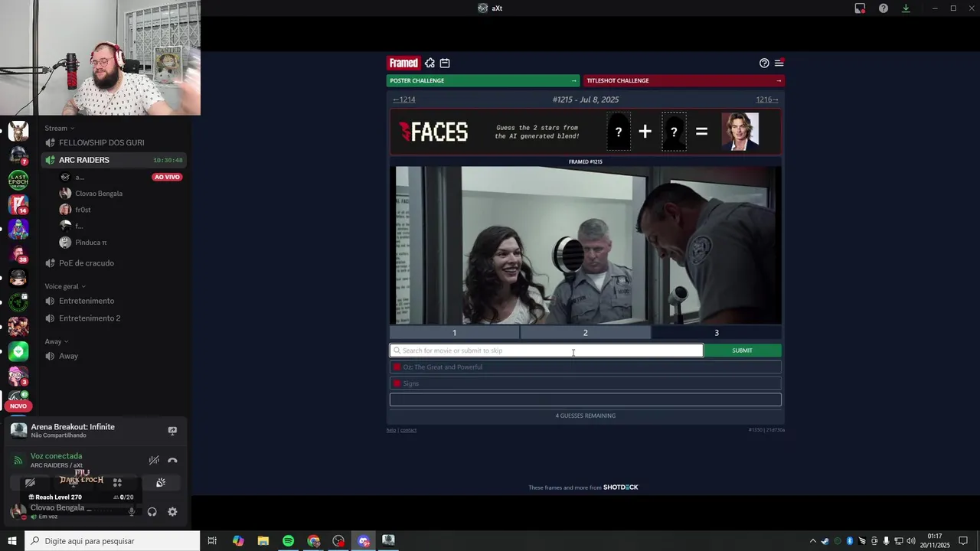Show hidden system tray icons
The image size is (980, 551).
click(x=812, y=541)
